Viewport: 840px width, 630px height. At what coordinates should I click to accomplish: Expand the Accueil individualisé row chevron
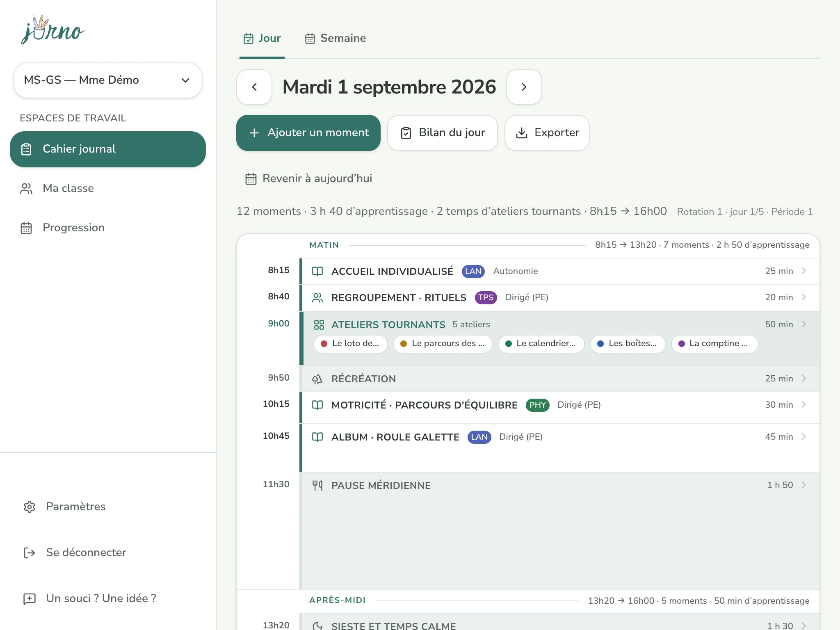tap(804, 271)
